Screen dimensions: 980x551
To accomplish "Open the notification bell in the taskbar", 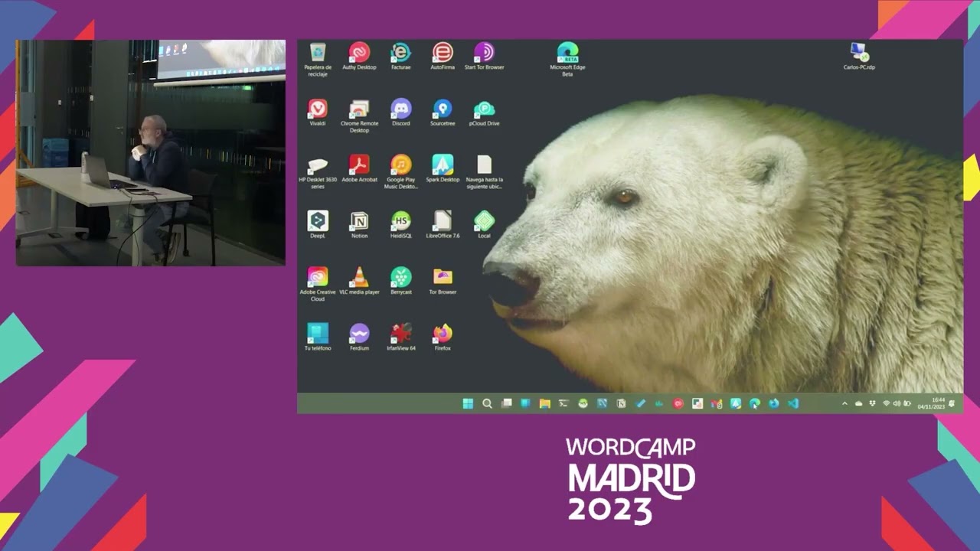I will pos(952,403).
